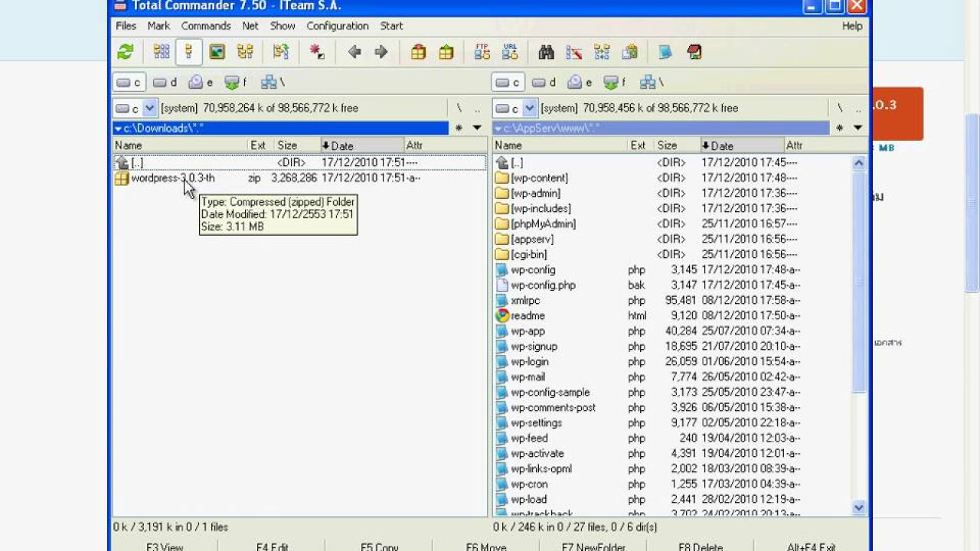Select the Full details view toolbar icon
Image resolution: width=980 pixels, height=551 pixels.
click(189, 52)
